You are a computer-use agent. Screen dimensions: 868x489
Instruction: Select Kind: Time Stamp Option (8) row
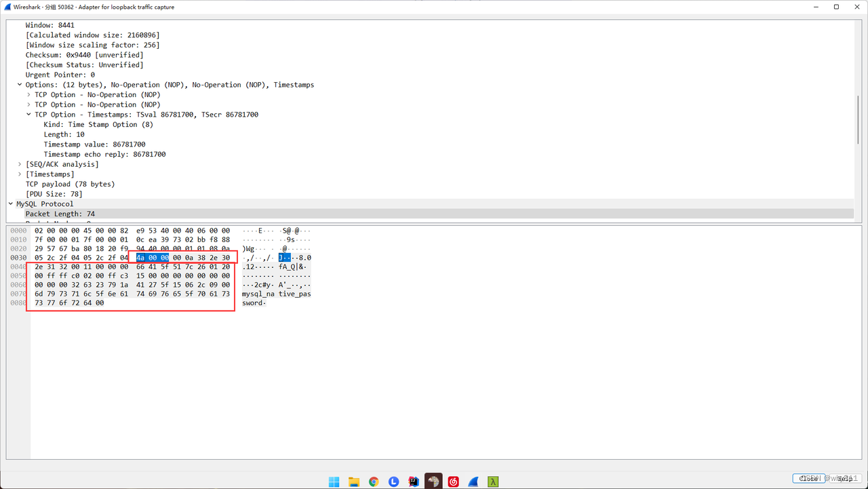pyautogui.click(x=430, y=125)
